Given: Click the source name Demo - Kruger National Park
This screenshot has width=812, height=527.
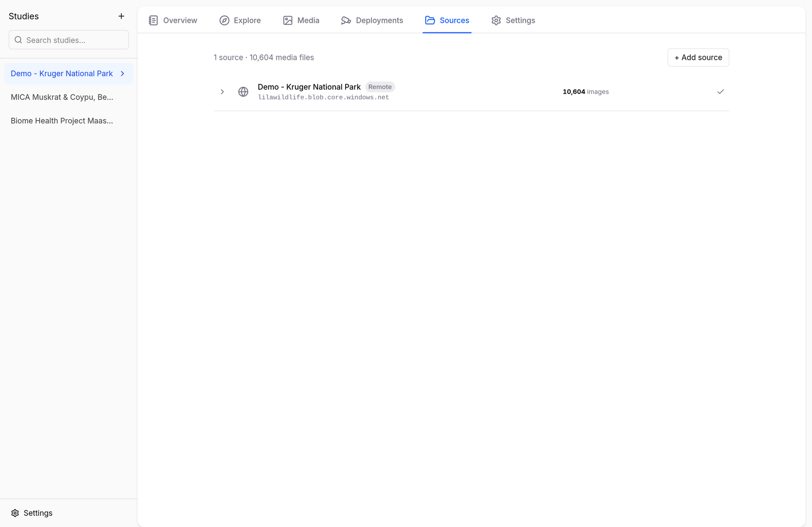Looking at the screenshot, I should (309, 87).
